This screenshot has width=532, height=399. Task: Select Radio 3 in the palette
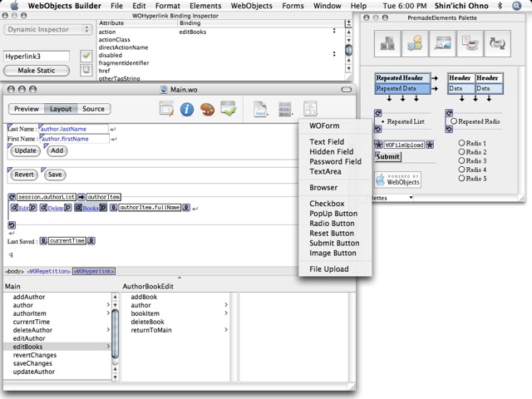(472, 160)
